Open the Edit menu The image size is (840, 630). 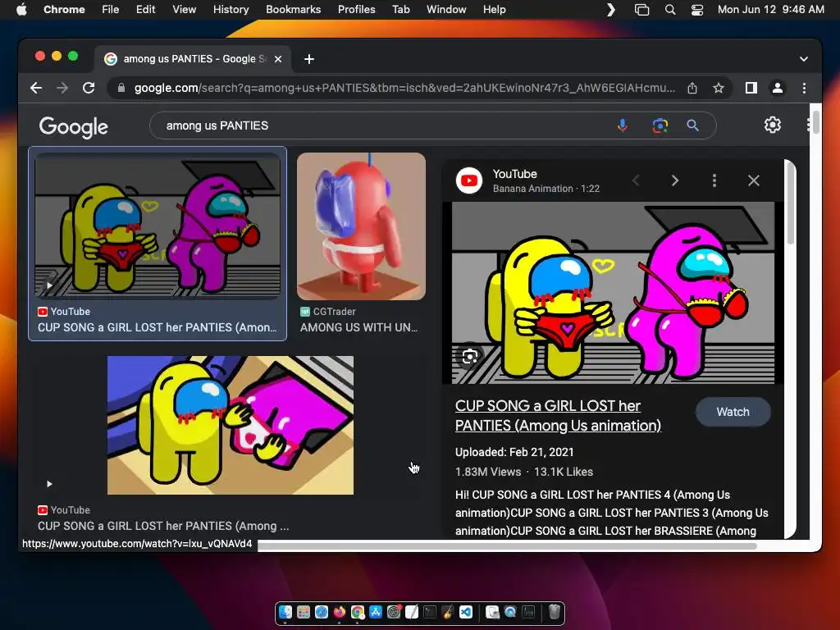145,9
